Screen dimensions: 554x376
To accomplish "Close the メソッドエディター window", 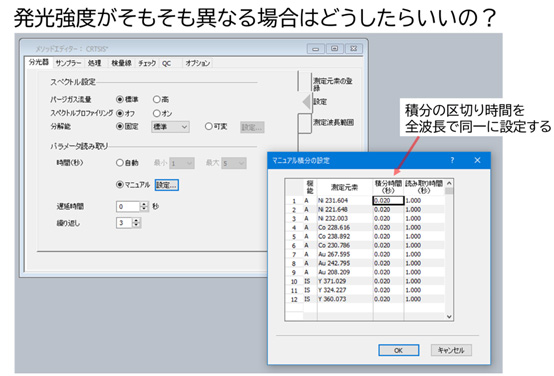I will pos(353,49).
